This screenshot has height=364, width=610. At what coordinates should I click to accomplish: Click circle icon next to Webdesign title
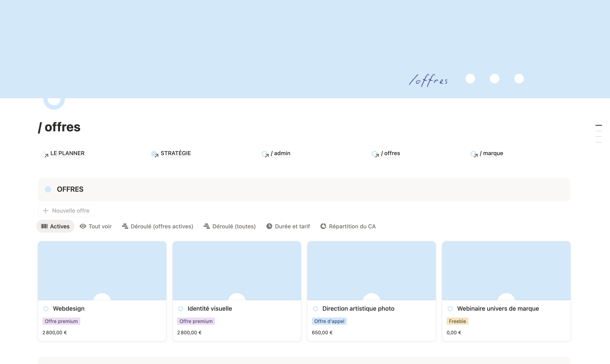click(x=46, y=308)
